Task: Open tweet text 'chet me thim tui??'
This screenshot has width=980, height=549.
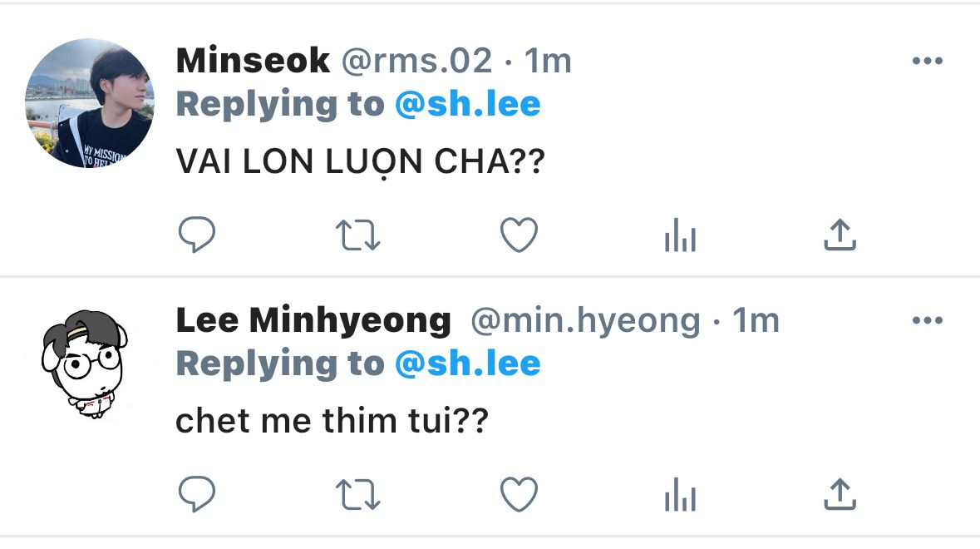Action: tap(332, 420)
